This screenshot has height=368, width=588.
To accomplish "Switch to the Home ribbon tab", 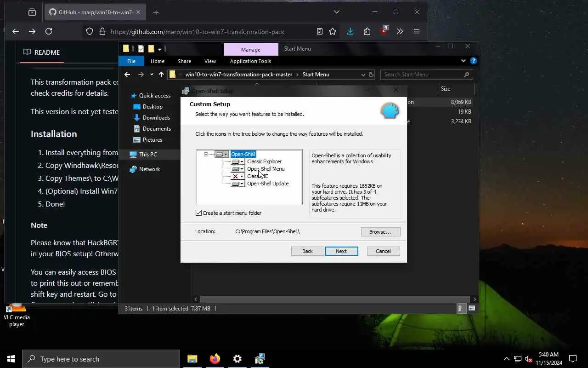I will [x=158, y=61].
